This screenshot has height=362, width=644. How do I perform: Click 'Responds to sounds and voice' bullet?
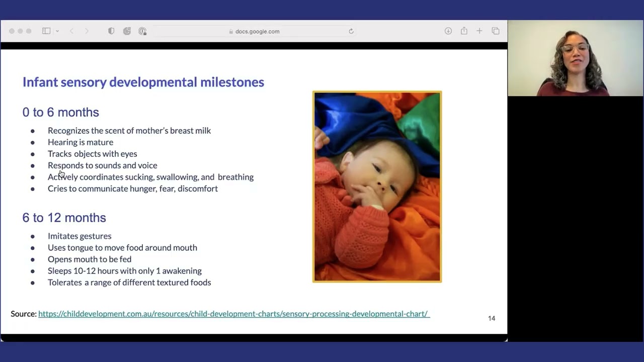[103, 165]
